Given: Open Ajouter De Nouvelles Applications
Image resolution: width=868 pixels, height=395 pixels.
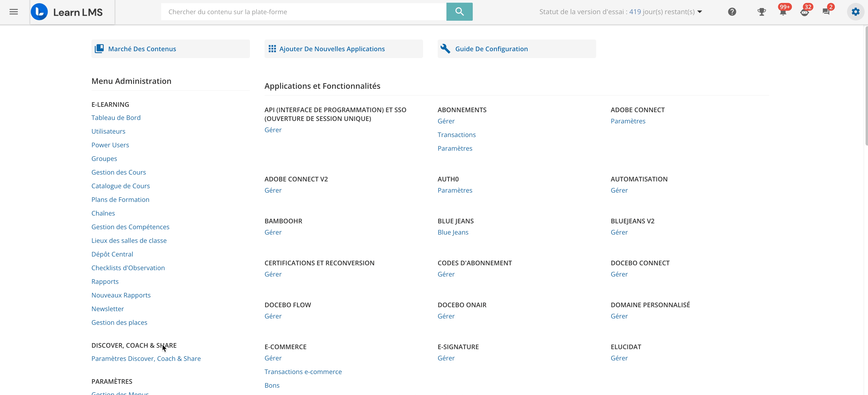Looking at the screenshot, I should (343, 49).
